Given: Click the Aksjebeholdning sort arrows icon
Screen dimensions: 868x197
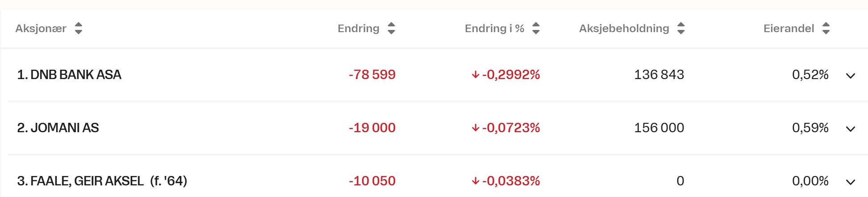Looking at the screenshot, I should tap(681, 28).
